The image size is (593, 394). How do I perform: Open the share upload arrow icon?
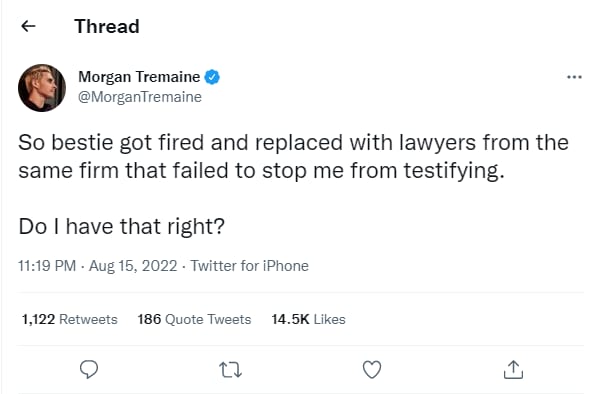click(x=513, y=369)
